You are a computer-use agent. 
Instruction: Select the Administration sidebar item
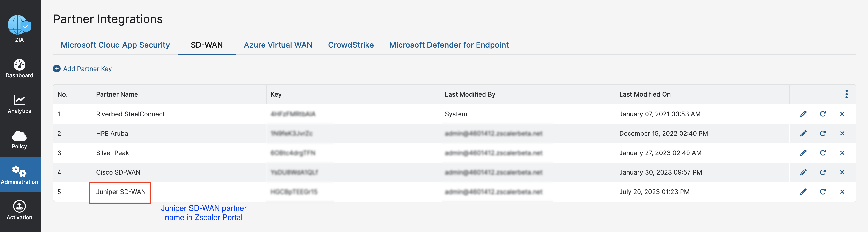[19, 175]
